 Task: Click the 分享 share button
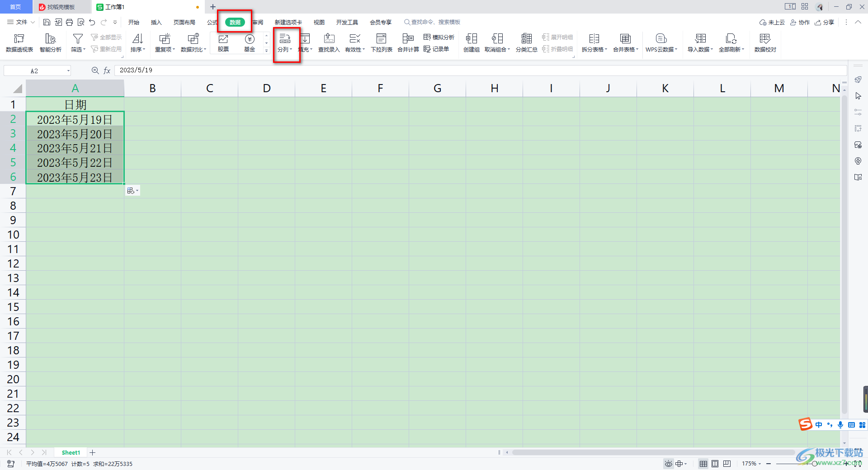tap(825, 22)
